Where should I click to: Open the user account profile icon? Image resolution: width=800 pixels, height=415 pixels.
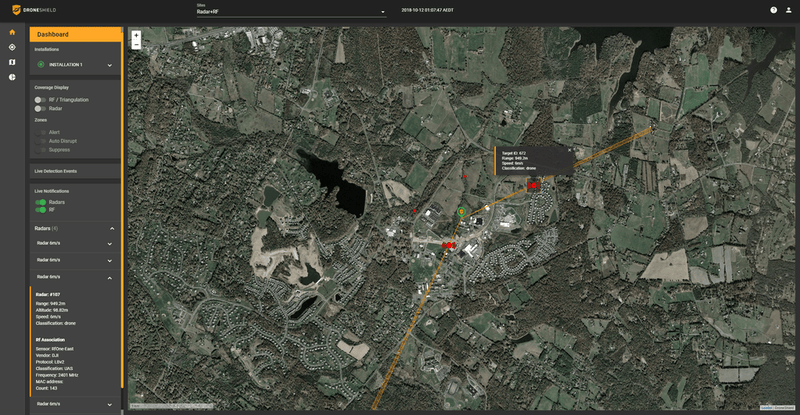point(788,9)
